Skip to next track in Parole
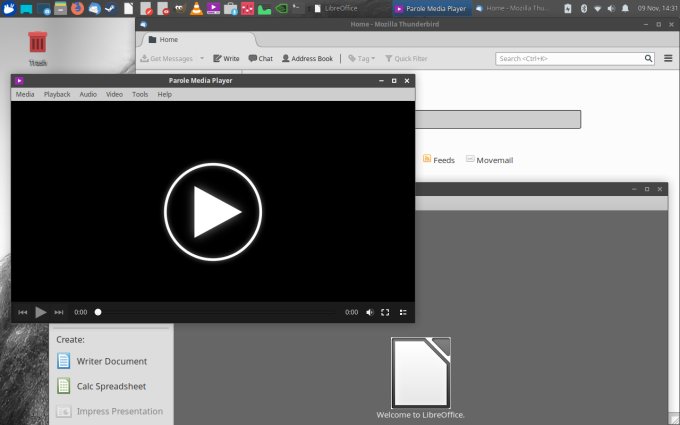The width and height of the screenshot is (680, 425). 59,312
